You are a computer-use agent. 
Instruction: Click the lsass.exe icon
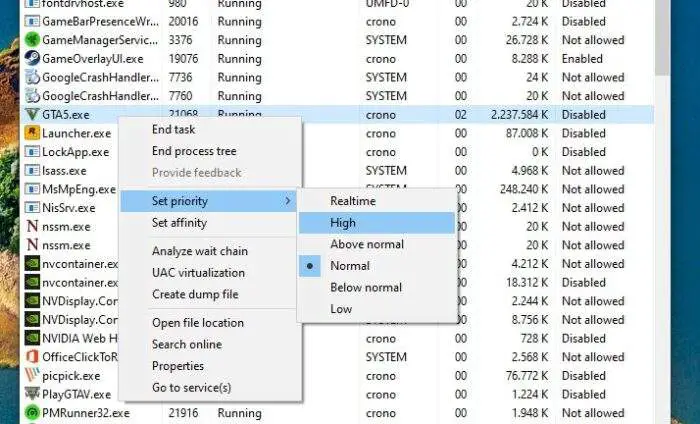point(32,170)
